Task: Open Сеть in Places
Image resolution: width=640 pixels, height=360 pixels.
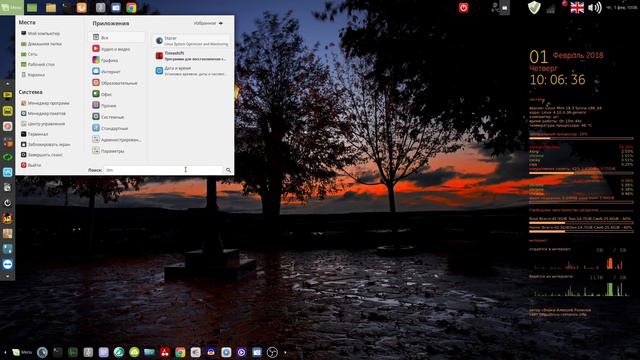Action: (x=29, y=54)
